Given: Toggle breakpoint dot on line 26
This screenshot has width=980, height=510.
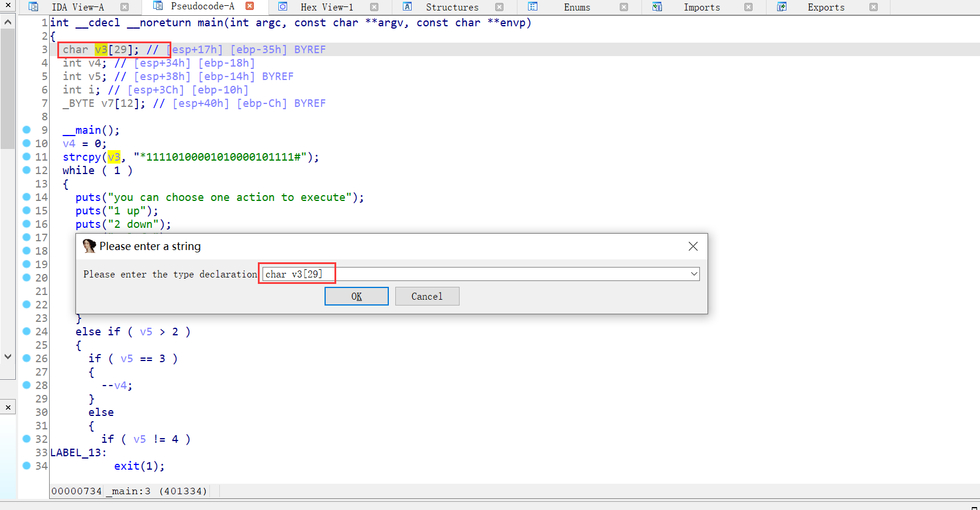Looking at the screenshot, I should click(x=26, y=358).
